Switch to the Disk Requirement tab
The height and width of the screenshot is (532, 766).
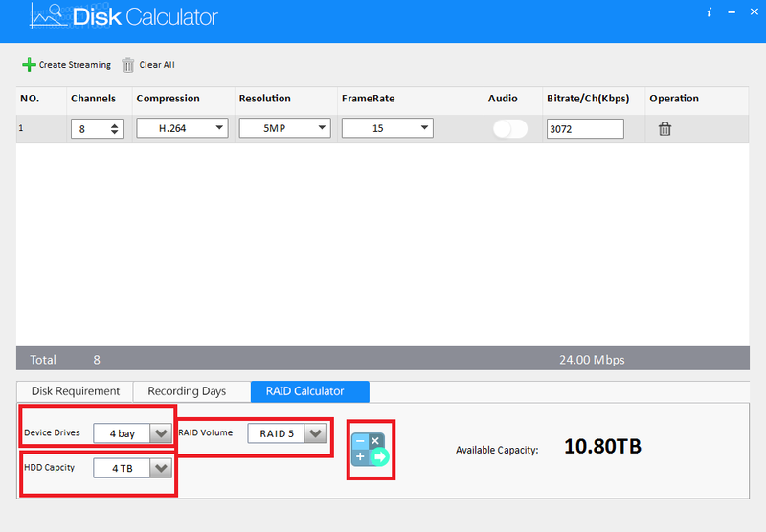coord(76,391)
